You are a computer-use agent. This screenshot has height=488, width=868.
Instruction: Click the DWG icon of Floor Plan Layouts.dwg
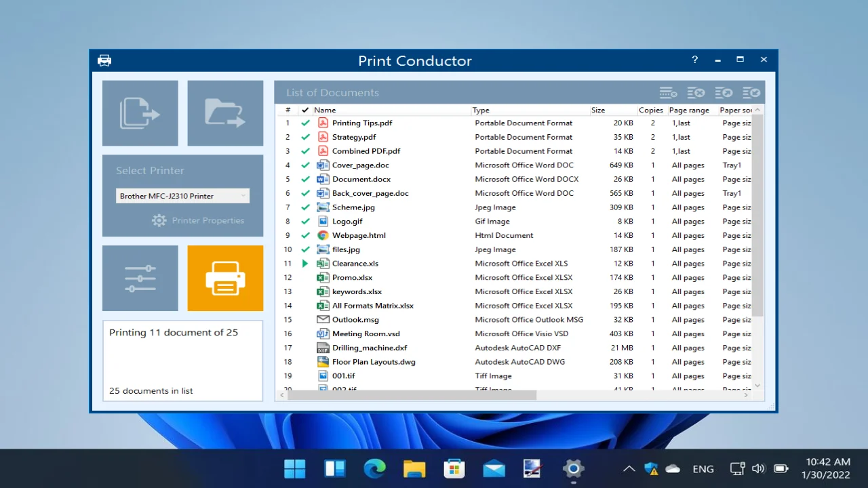click(323, 362)
